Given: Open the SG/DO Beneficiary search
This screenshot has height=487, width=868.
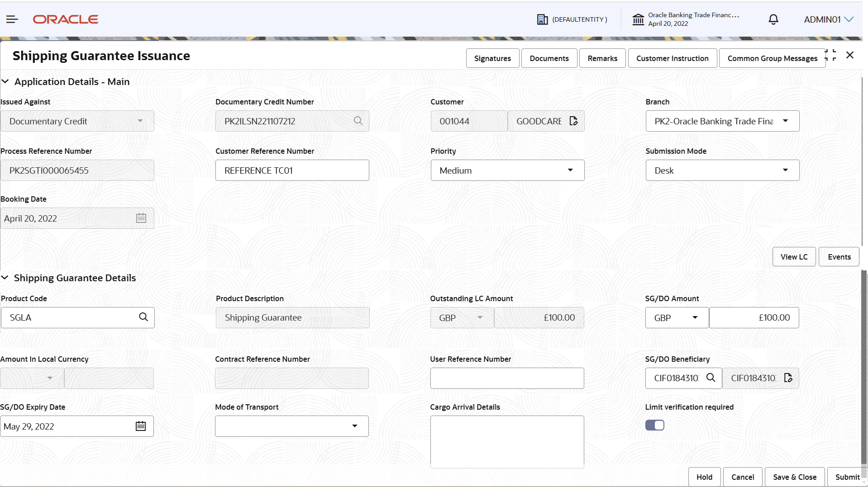Looking at the screenshot, I should point(711,378).
